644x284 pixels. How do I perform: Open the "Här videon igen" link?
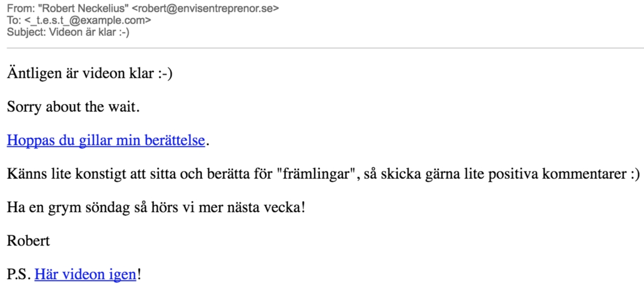tap(86, 274)
